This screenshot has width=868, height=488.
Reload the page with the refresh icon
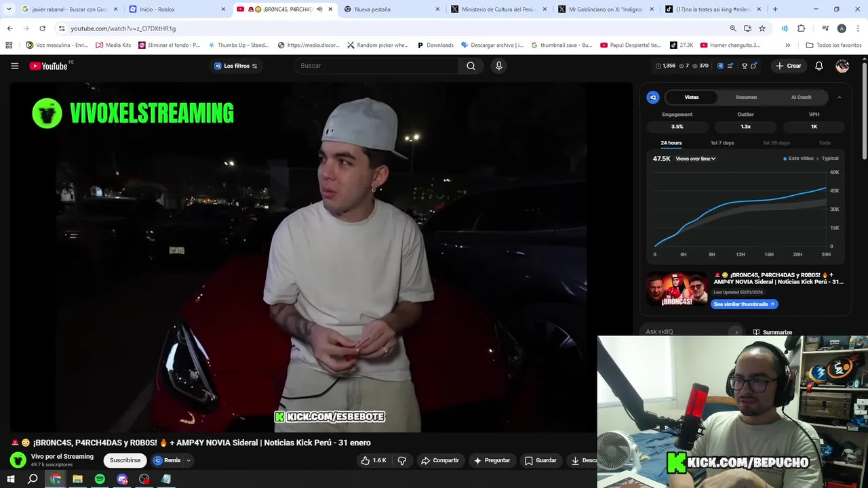(x=42, y=28)
